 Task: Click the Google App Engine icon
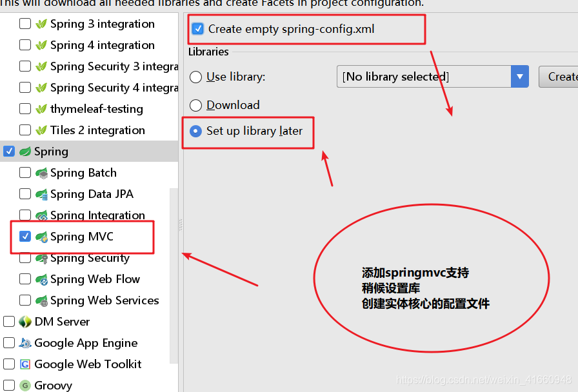[25, 343]
